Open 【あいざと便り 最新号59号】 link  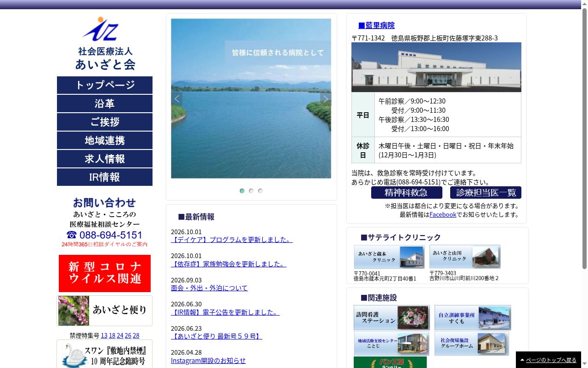(216, 336)
